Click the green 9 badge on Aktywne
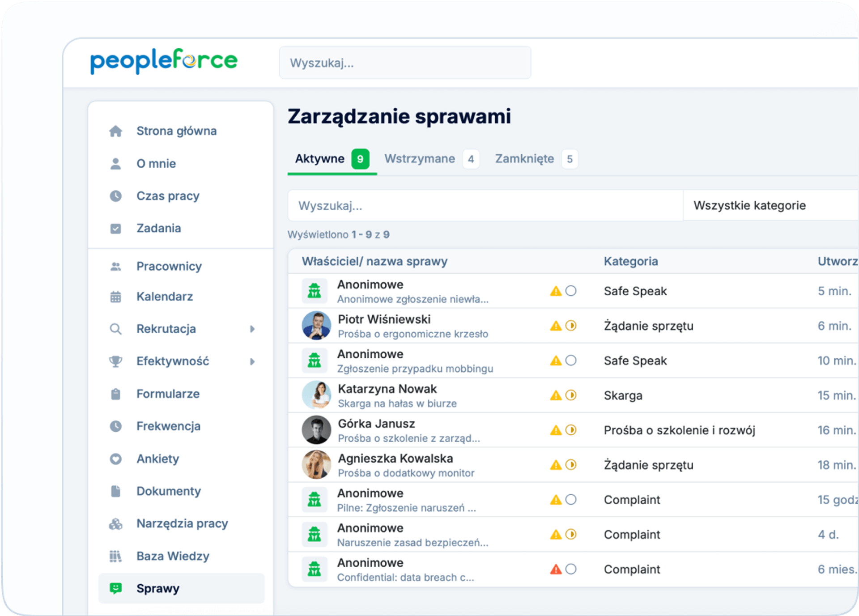Screen dimensions: 859x616 click(x=360, y=159)
